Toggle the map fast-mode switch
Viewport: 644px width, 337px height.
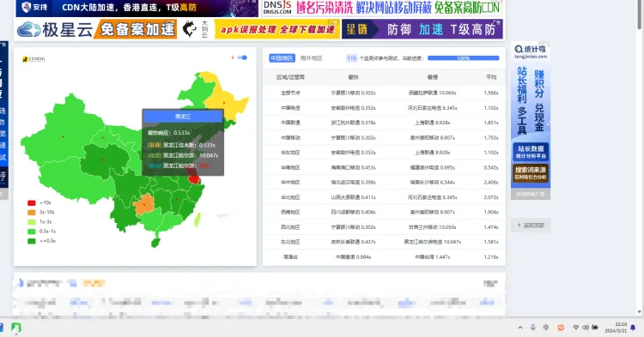[x=243, y=57]
